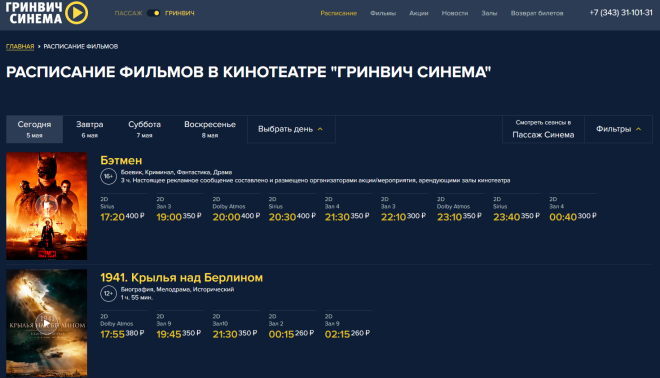The height and width of the screenshot is (378, 660).
Task: Open the Бэтмен movie title
Action: pos(121,160)
